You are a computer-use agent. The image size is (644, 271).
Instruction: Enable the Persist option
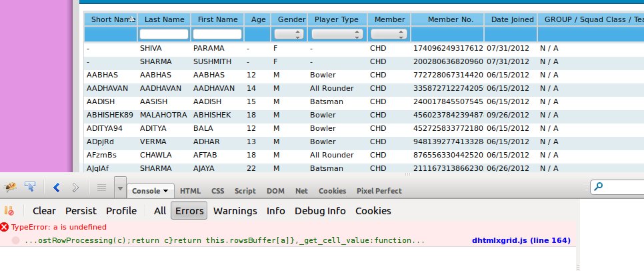(x=81, y=210)
